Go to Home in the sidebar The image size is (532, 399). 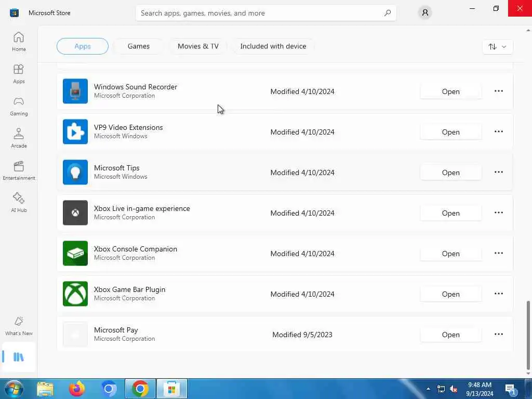[x=19, y=42]
